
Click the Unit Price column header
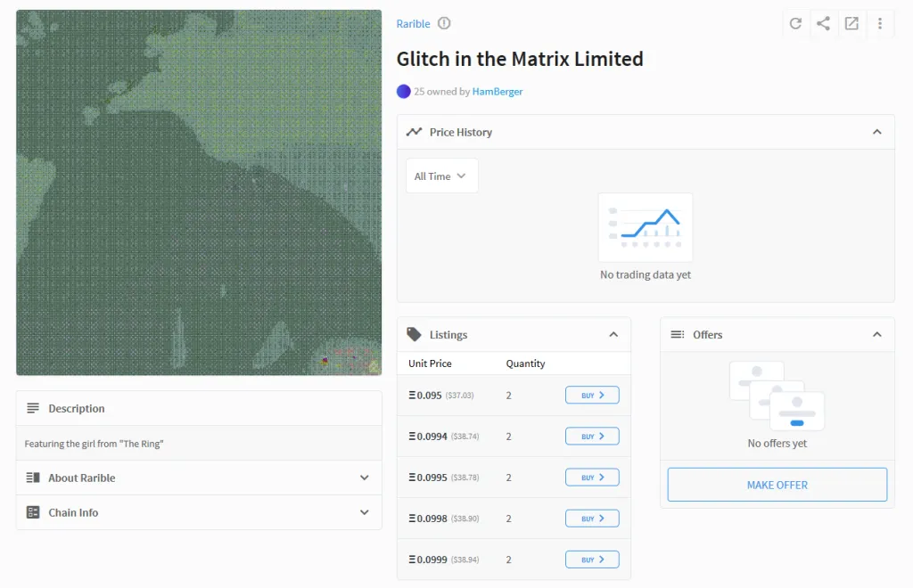point(430,363)
